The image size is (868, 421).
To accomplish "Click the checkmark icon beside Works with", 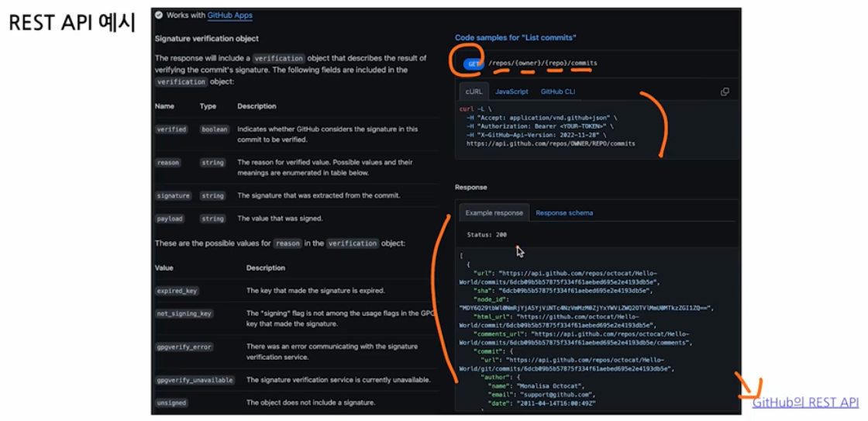I will coord(159,15).
